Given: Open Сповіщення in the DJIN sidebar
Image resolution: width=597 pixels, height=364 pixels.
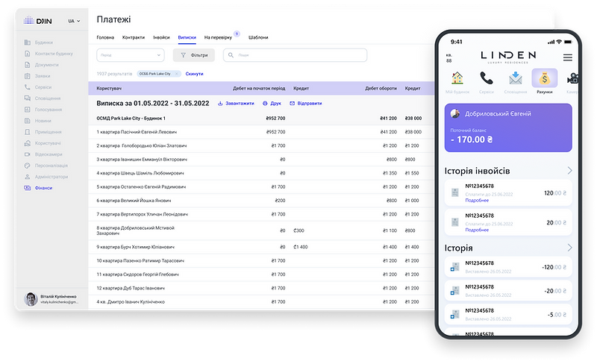Looking at the screenshot, I should tap(43, 98).
